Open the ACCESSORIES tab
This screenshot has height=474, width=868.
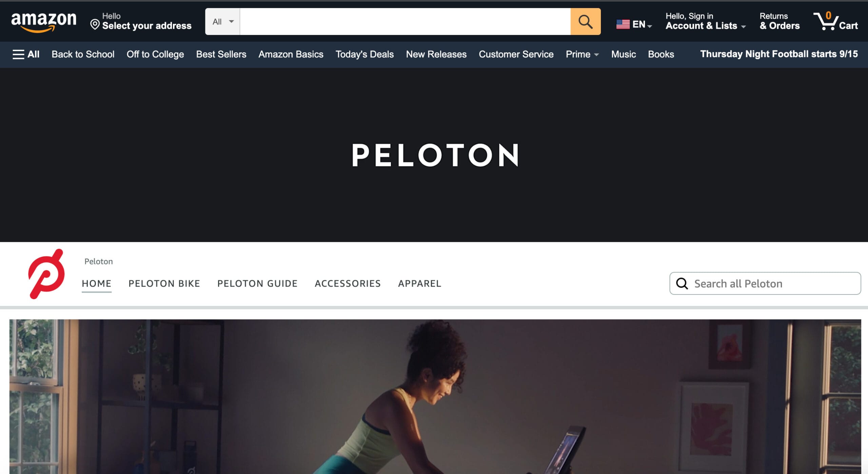click(348, 283)
